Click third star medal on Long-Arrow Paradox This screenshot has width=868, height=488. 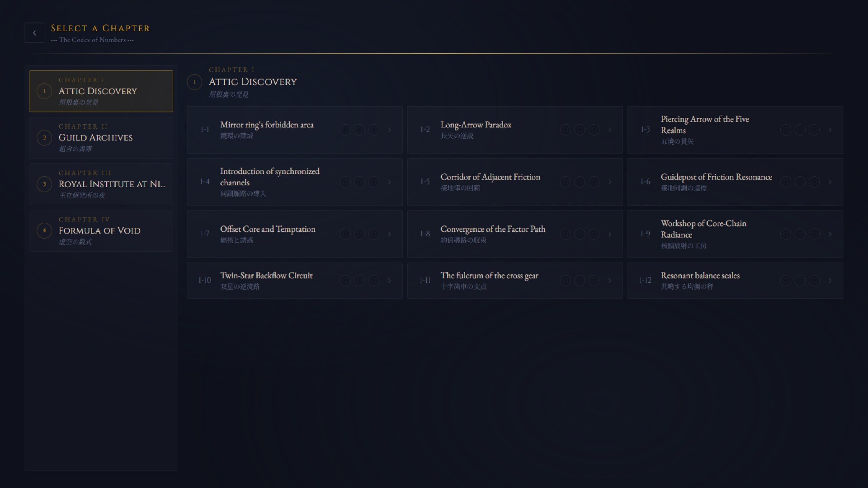pyautogui.click(x=594, y=130)
